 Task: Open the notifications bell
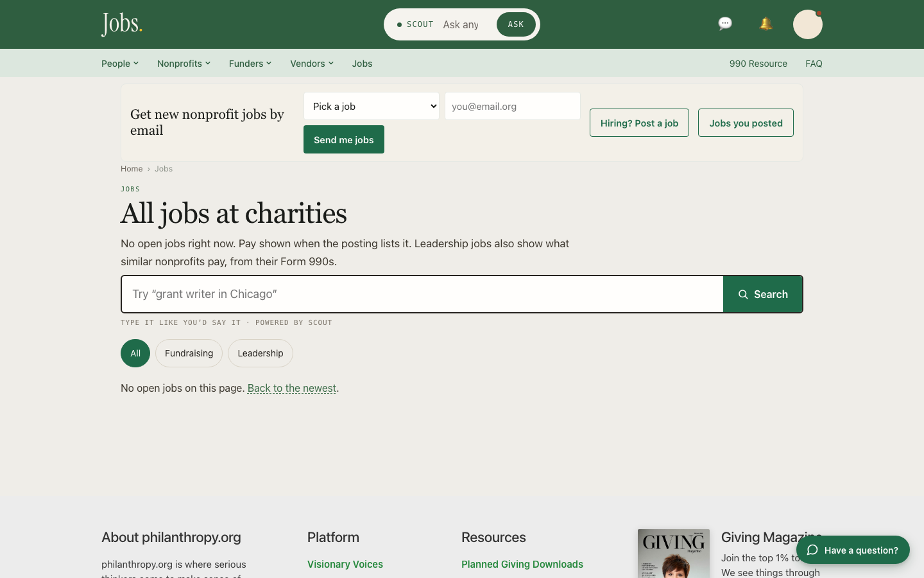(x=766, y=24)
